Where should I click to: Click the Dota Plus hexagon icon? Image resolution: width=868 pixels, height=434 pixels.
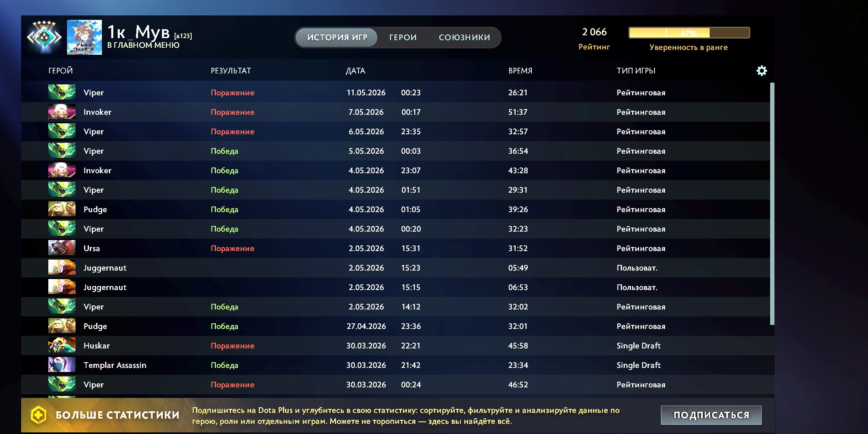click(x=39, y=415)
